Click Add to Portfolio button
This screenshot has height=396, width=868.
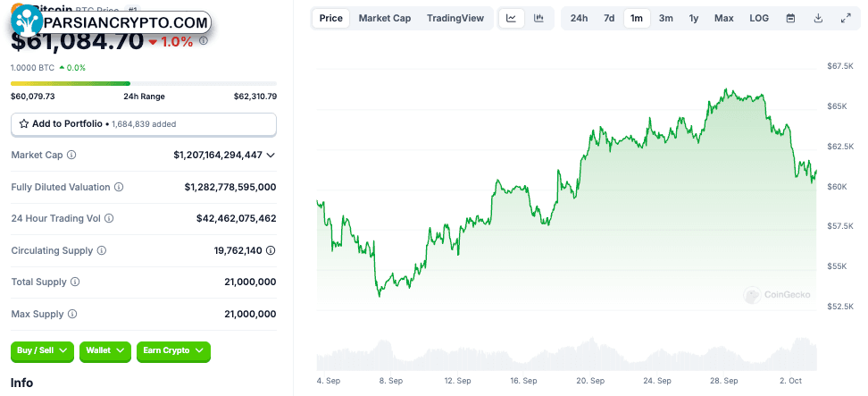pos(144,124)
